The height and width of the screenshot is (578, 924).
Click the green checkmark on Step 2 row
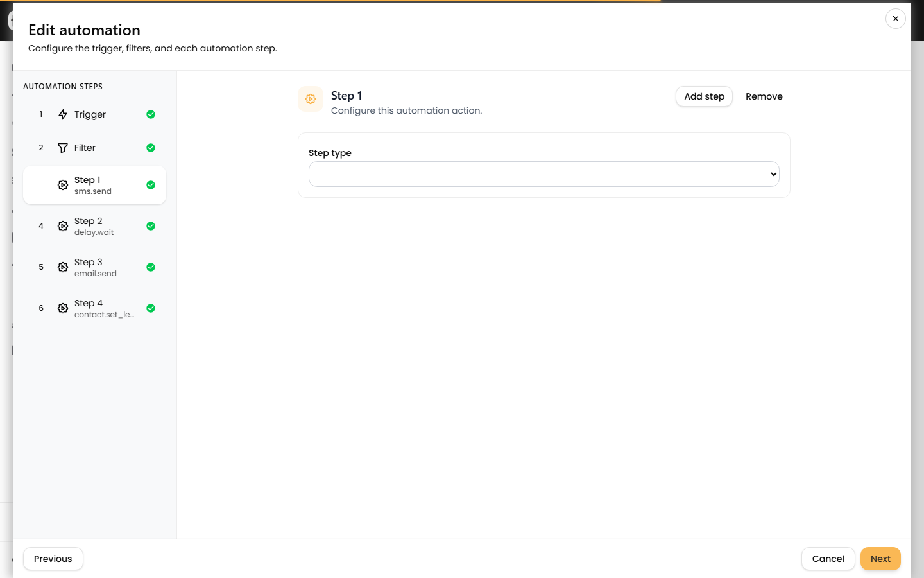coord(151,226)
